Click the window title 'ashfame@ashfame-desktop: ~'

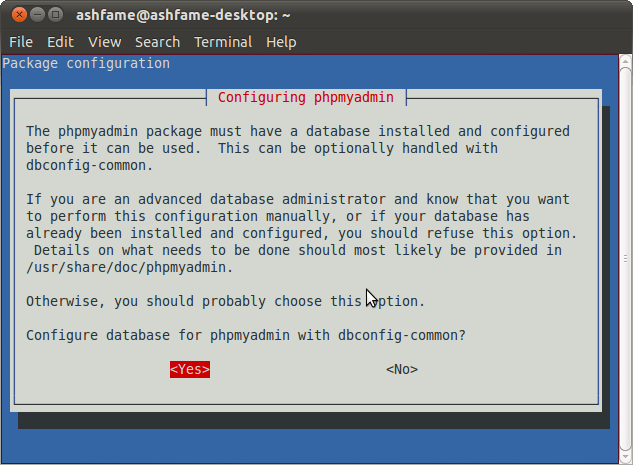click(x=183, y=15)
